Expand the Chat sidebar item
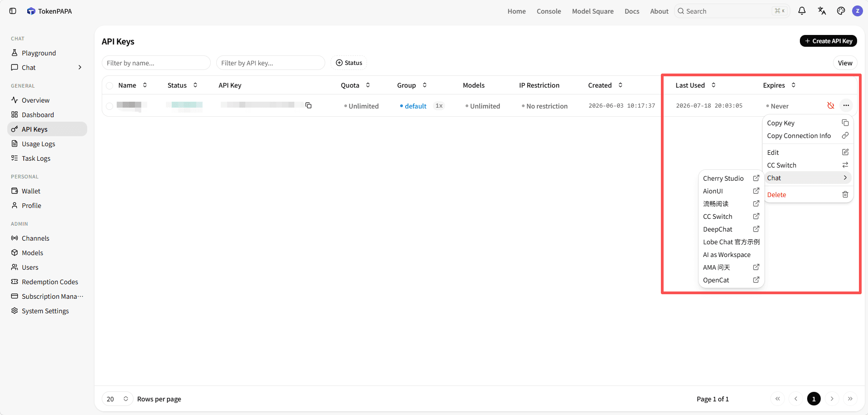This screenshot has height=415, width=868. [x=47, y=67]
